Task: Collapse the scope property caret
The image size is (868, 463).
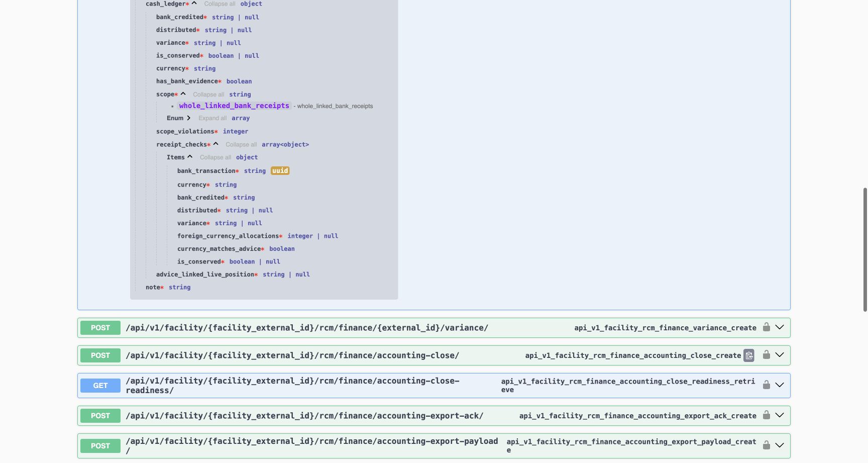Action: pyautogui.click(x=183, y=94)
